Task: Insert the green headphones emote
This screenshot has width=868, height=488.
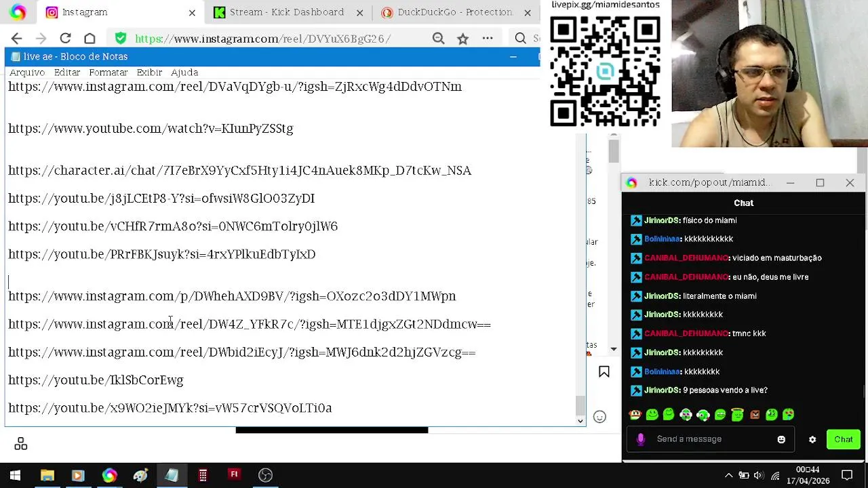Action: coord(703,415)
